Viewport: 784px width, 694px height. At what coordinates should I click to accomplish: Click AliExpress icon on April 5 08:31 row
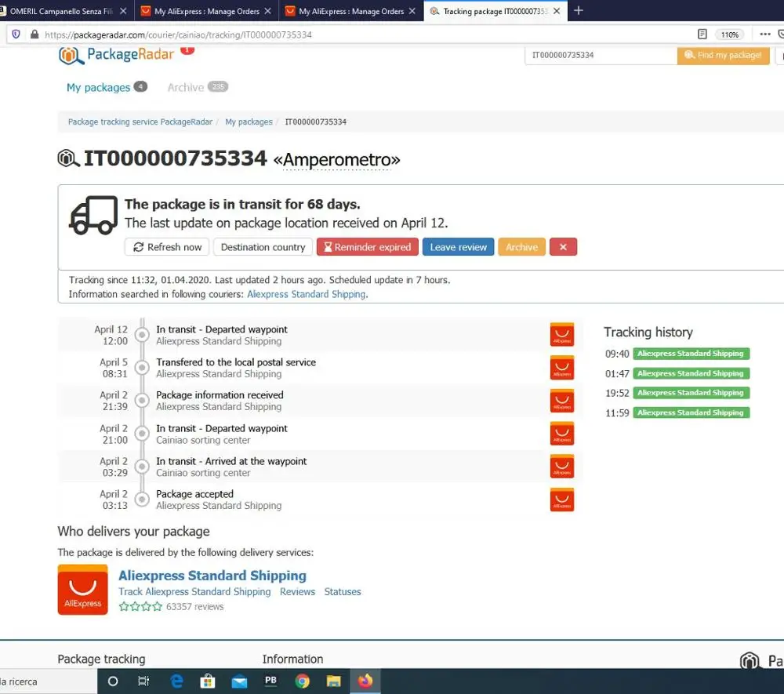562,368
